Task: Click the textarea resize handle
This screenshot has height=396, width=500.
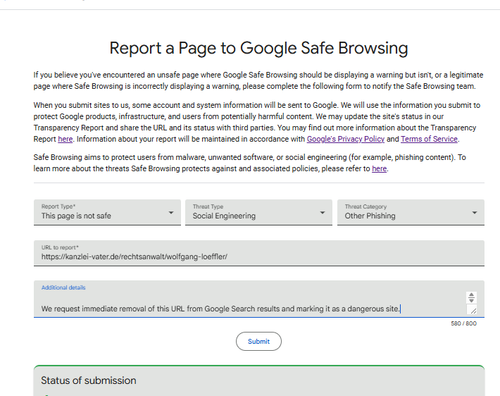Action: click(473, 311)
